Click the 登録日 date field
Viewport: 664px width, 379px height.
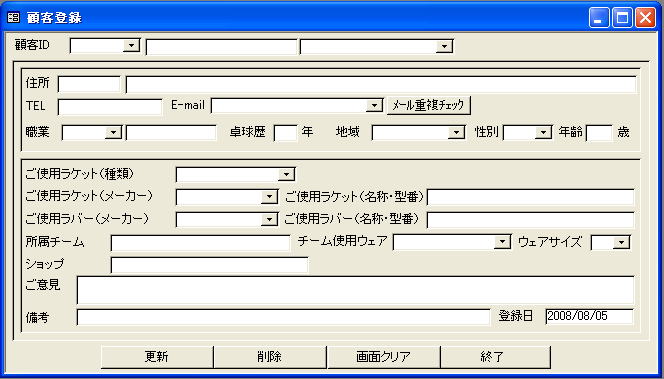[x=589, y=317]
